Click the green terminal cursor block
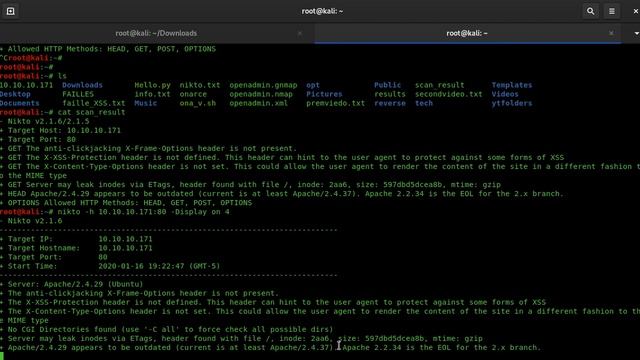This screenshot has width=640, height=360. pos(2,356)
